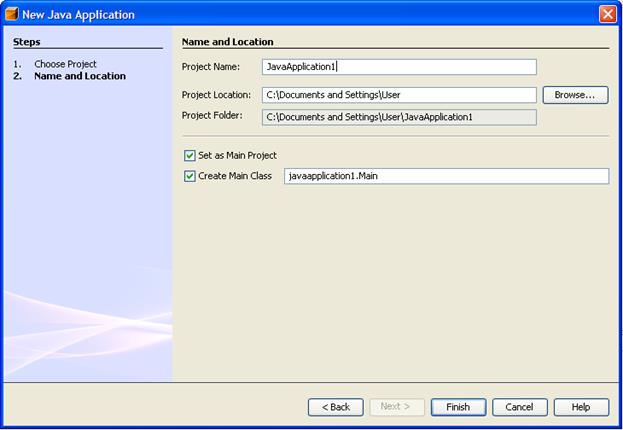Select the Name and Location step in Steps list
Image resolution: width=623 pixels, height=430 pixels.
pyautogui.click(x=79, y=76)
